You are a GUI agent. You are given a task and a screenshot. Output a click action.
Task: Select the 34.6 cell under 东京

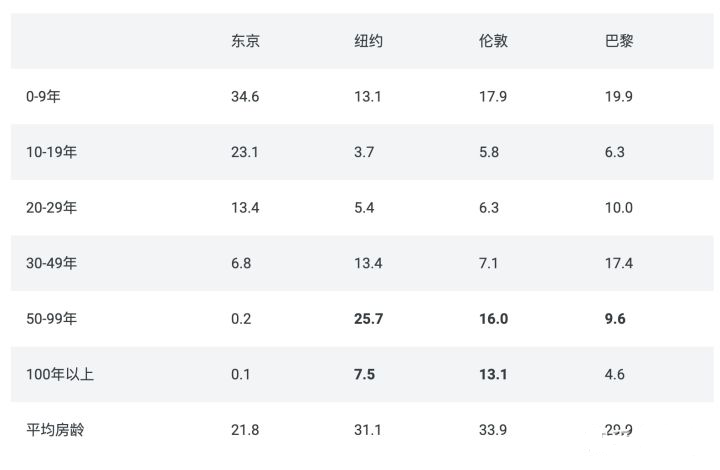point(245,97)
